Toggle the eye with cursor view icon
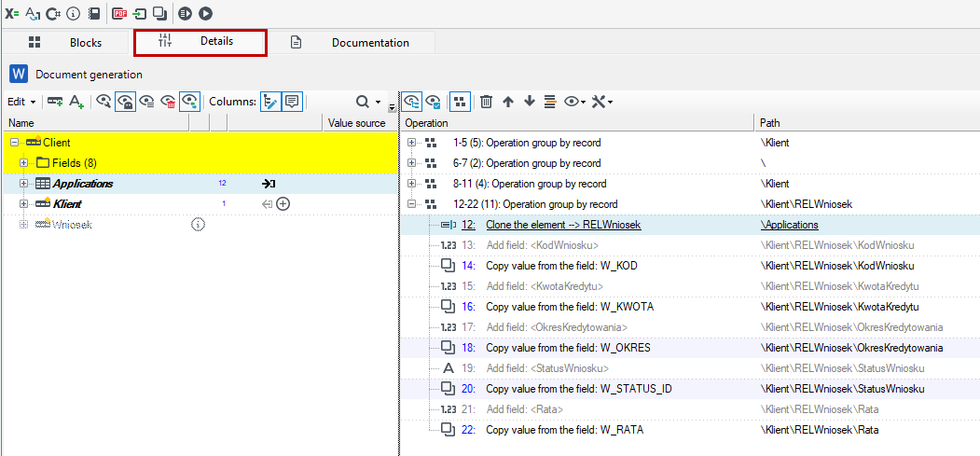The width and height of the screenshot is (980, 456). click(x=104, y=102)
